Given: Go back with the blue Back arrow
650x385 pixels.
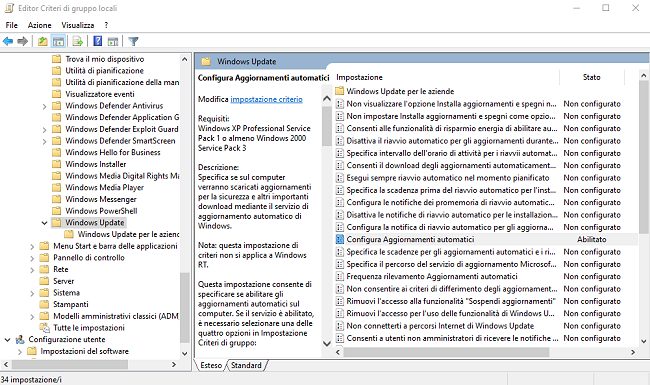Looking at the screenshot, I should (x=8, y=41).
